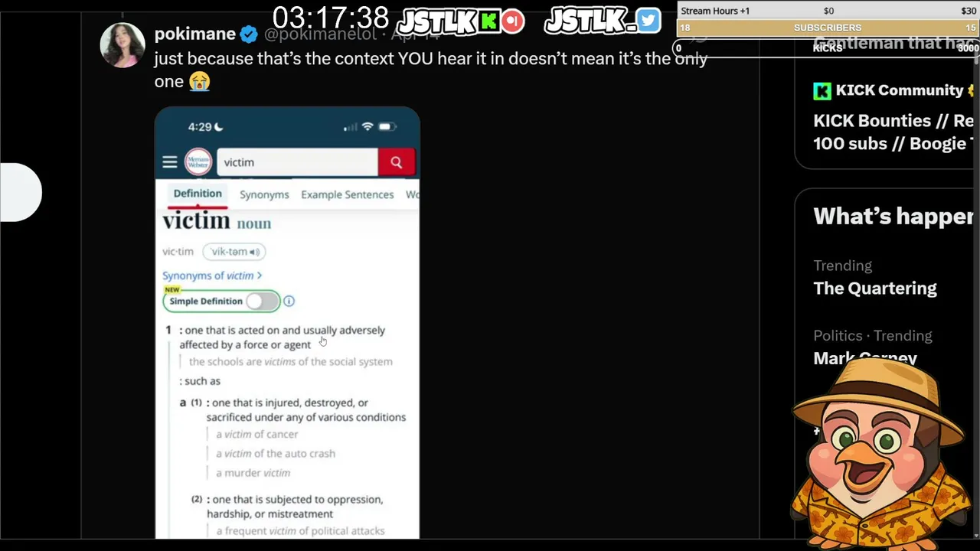This screenshot has width=980, height=551.
Task: Click the red search magnifier button
Action: pos(396,162)
